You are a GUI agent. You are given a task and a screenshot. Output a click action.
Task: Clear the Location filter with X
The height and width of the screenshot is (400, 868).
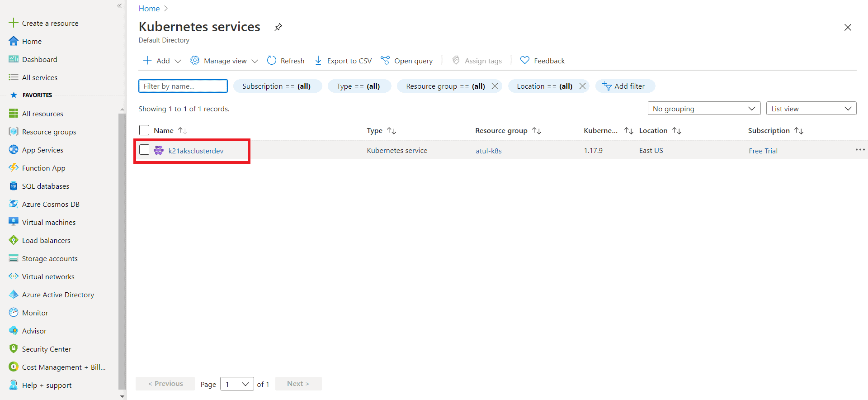582,86
